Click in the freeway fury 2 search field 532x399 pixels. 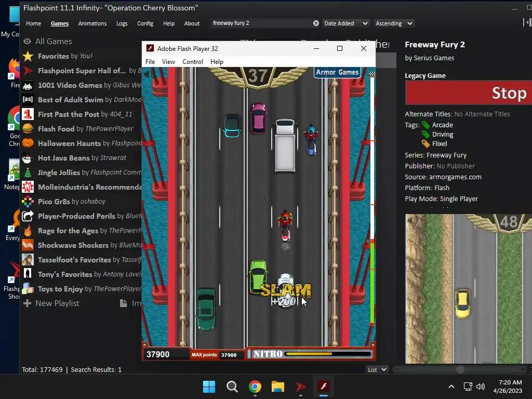(261, 23)
